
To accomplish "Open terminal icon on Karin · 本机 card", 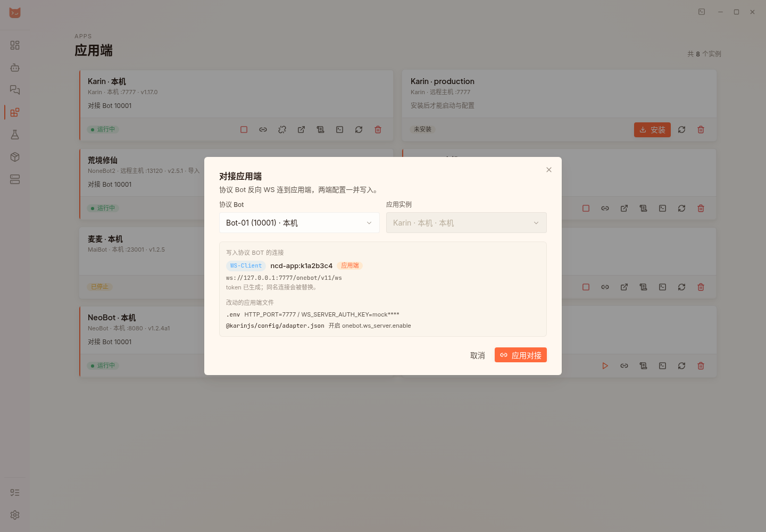I will pos(340,130).
